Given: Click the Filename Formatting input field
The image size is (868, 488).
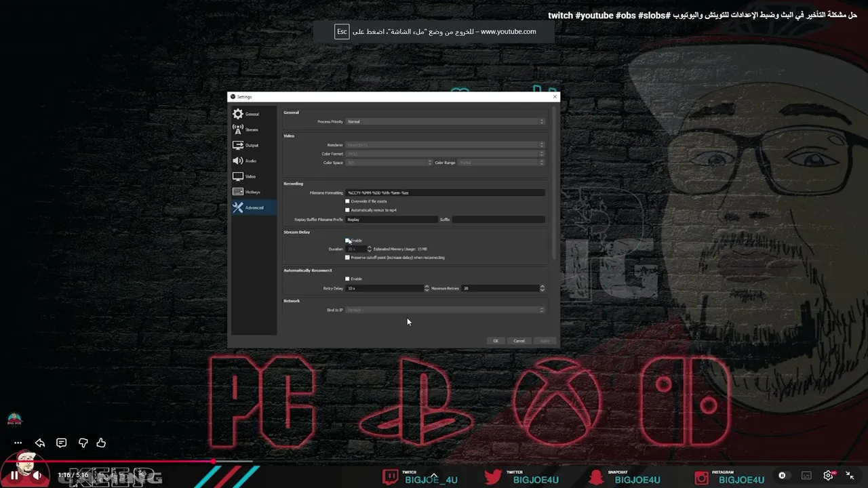Looking at the screenshot, I should pyautogui.click(x=445, y=192).
